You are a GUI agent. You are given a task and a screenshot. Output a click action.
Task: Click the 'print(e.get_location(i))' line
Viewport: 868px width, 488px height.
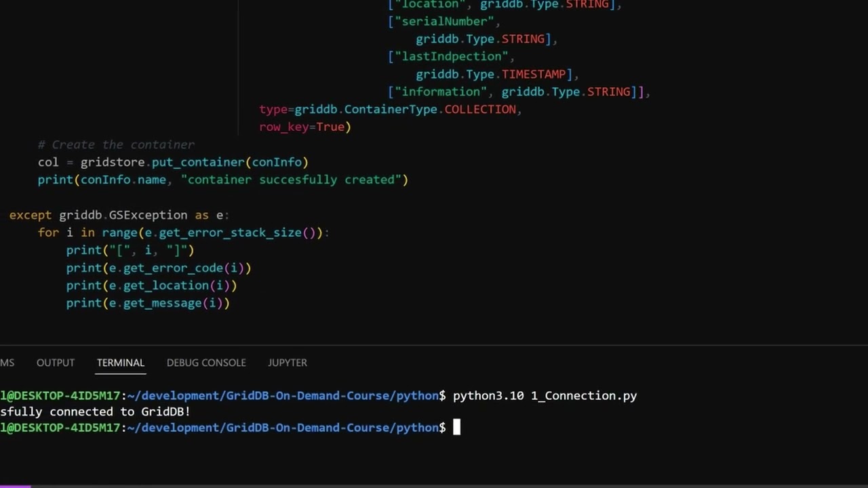151,285
